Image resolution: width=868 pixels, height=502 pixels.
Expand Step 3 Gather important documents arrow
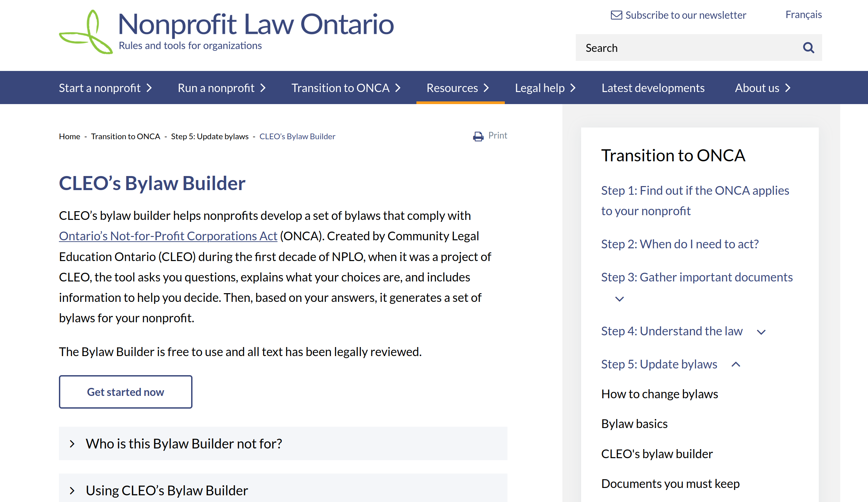619,299
